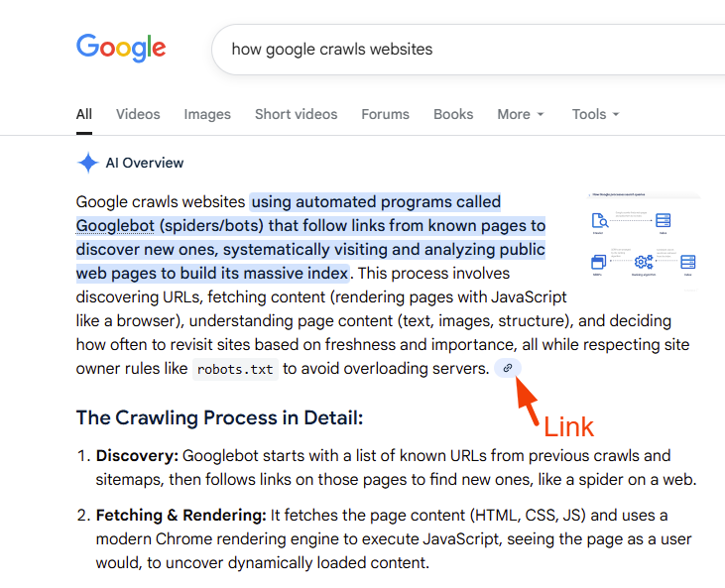Expand the More dropdown

[521, 114]
